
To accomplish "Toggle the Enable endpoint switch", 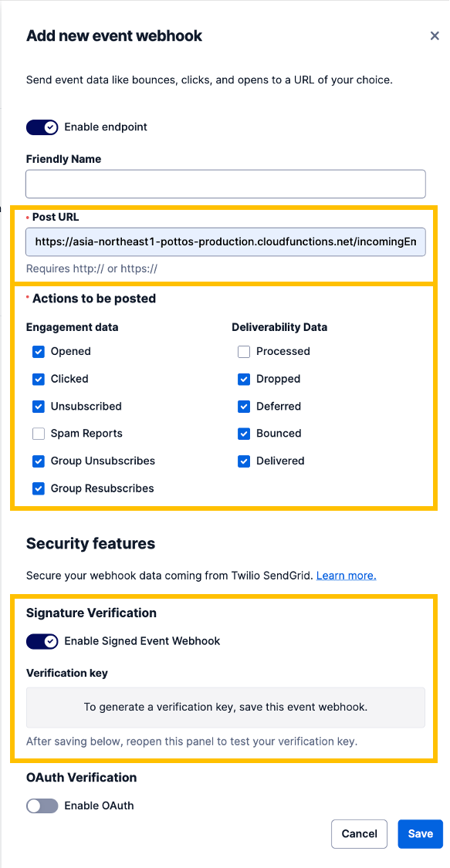I will 42,127.
